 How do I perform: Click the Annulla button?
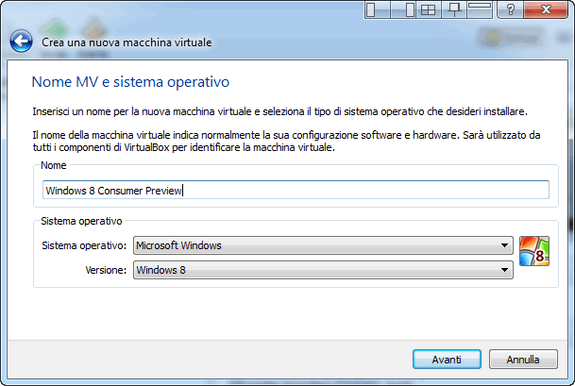[x=523, y=359]
